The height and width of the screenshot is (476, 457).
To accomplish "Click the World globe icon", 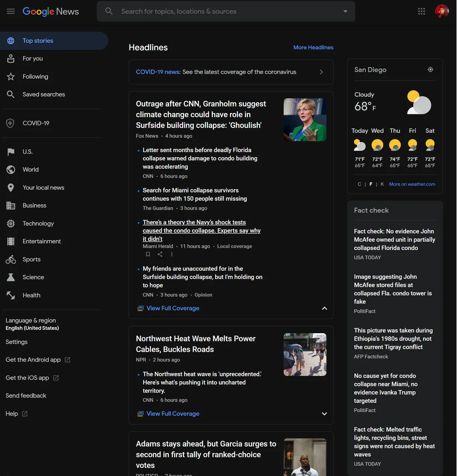I will (11, 170).
